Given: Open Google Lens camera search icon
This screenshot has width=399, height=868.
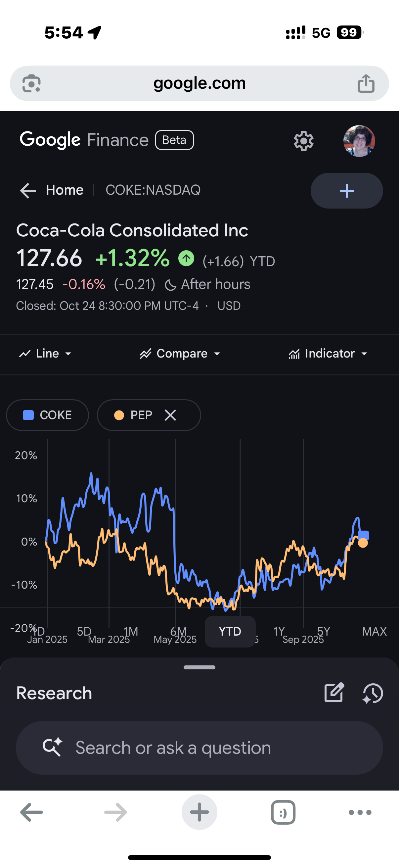Looking at the screenshot, I should coord(31,83).
